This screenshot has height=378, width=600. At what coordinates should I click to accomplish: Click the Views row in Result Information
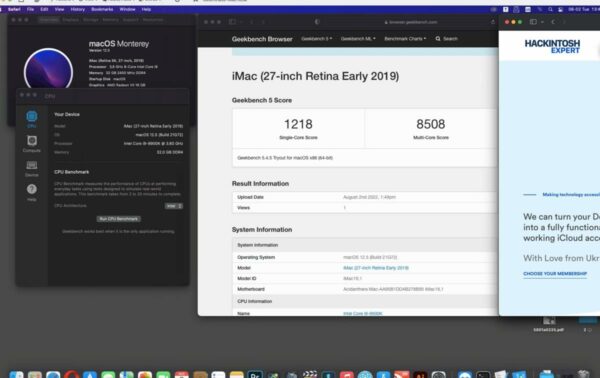tap(365, 208)
